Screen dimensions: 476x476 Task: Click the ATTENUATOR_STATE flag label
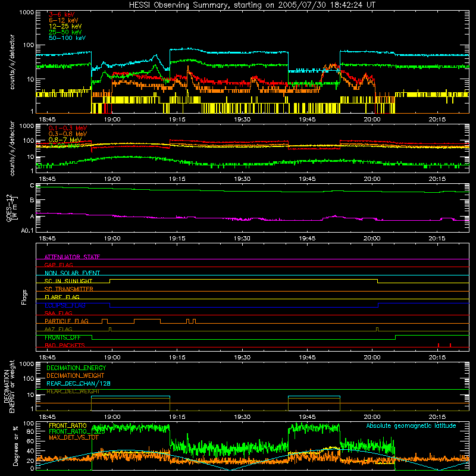click(x=72, y=257)
